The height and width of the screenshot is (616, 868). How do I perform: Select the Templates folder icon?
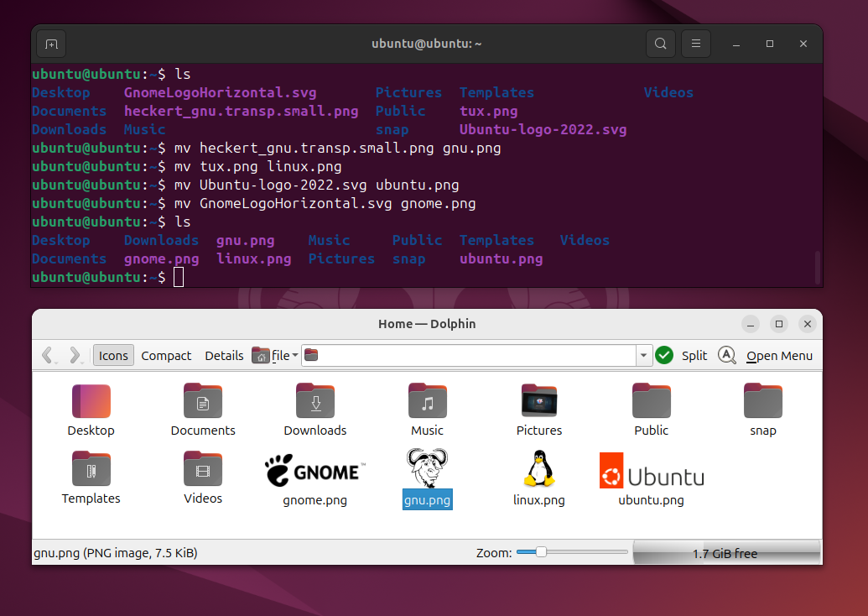click(x=91, y=468)
